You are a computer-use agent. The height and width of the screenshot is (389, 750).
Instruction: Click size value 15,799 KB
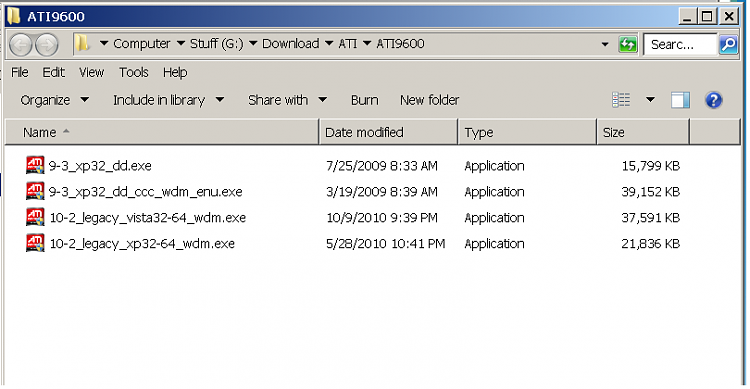[x=651, y=166]
